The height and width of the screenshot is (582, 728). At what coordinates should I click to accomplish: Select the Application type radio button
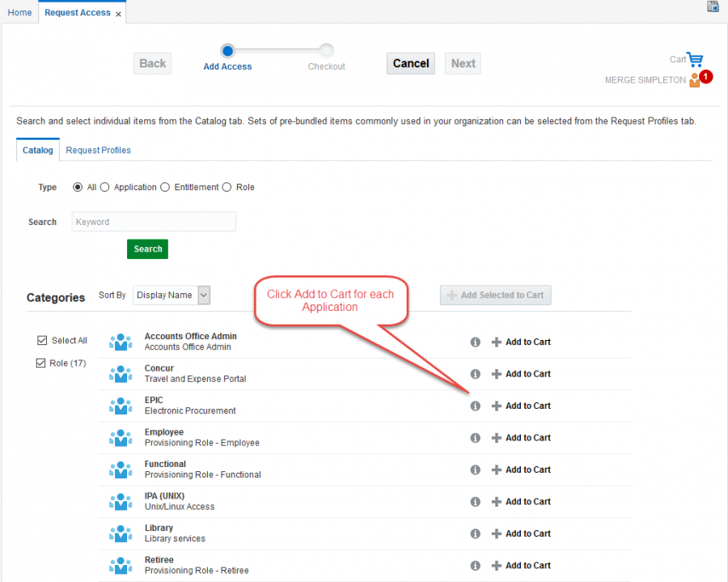pos(105,187)
